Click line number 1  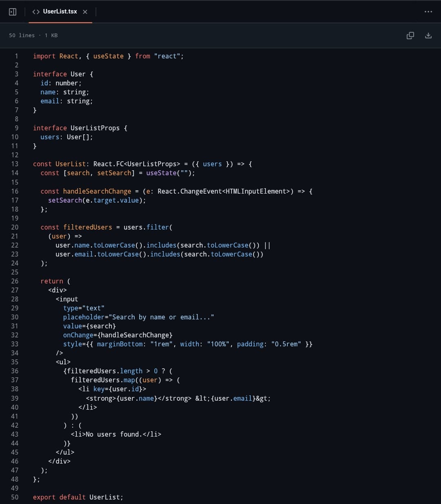[16, 56]
